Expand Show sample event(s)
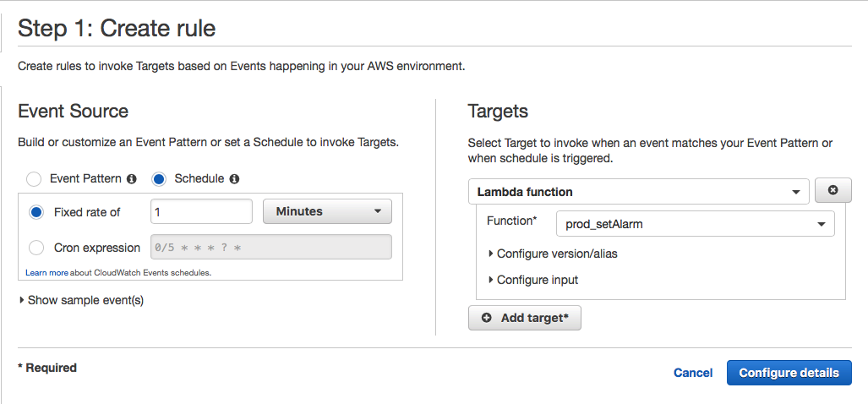 (81, 300)
